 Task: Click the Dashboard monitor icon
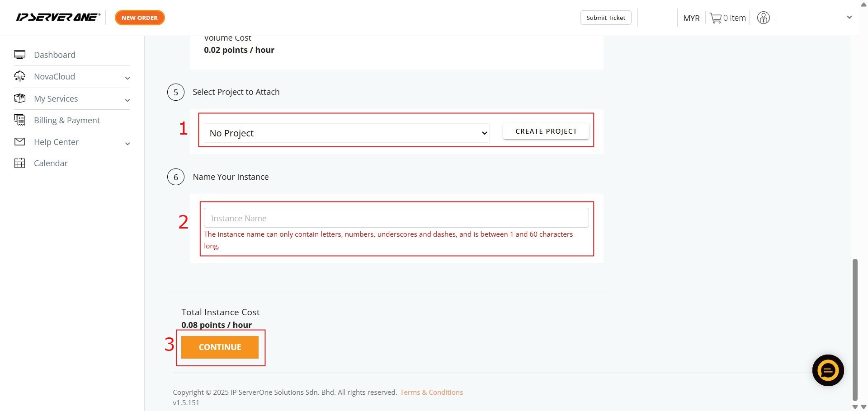[19, 55]
